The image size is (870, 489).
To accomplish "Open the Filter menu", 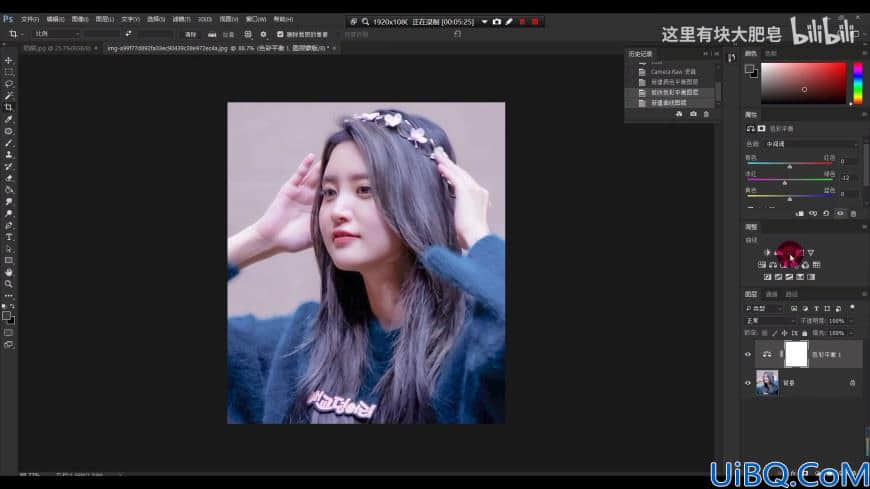I will tap(181, 19).
